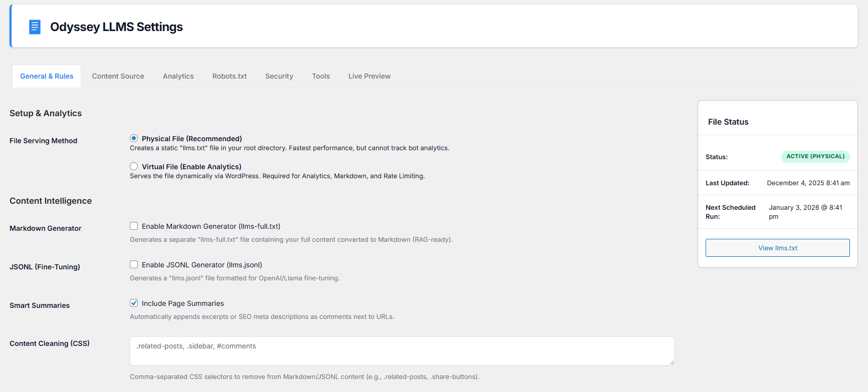Enable Markdown Generator checkbox
This screenshot has width=868, height=392.
[x=134, y=226]
